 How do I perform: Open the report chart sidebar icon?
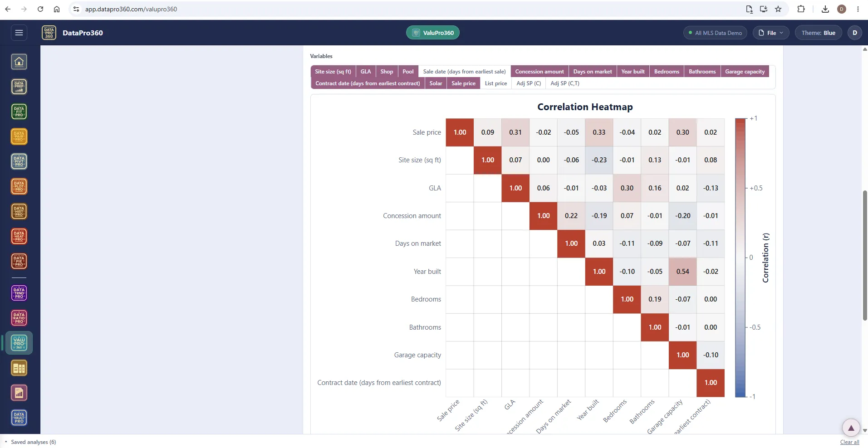(x=19, y=393)
